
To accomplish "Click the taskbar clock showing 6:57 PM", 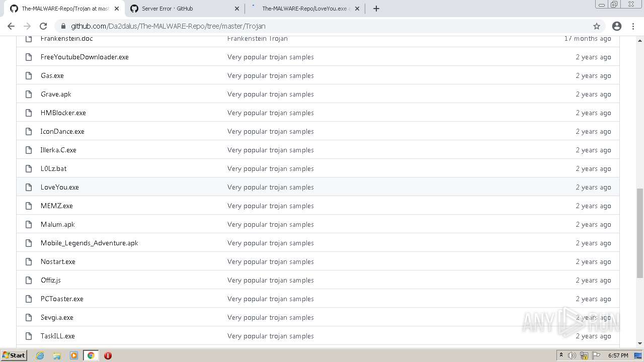I will coord(618,355).
